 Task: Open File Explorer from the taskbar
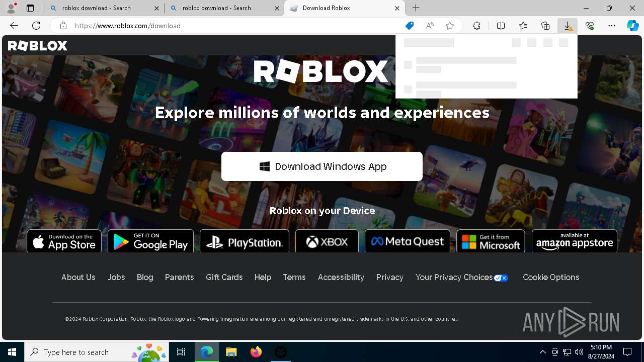point(231,352)
